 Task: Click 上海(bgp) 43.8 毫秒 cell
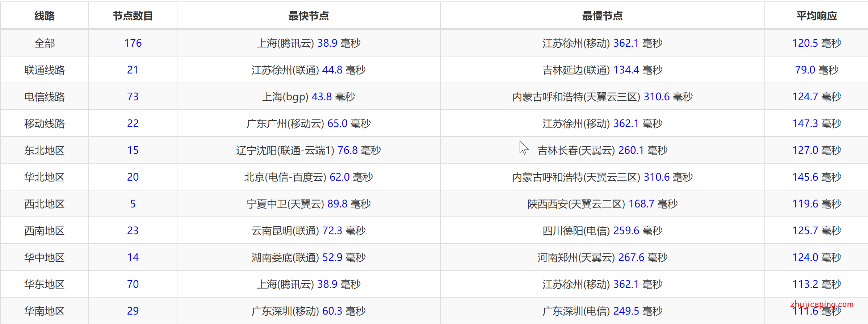pos(309,97)
